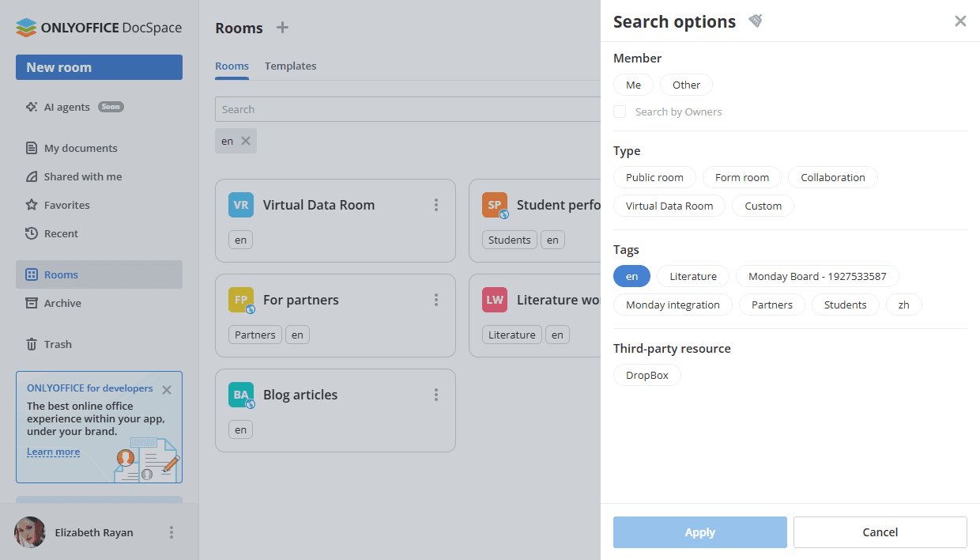This screenshot has height=560, width=980.
Task: Close the Search options panel
Action: 960,21
